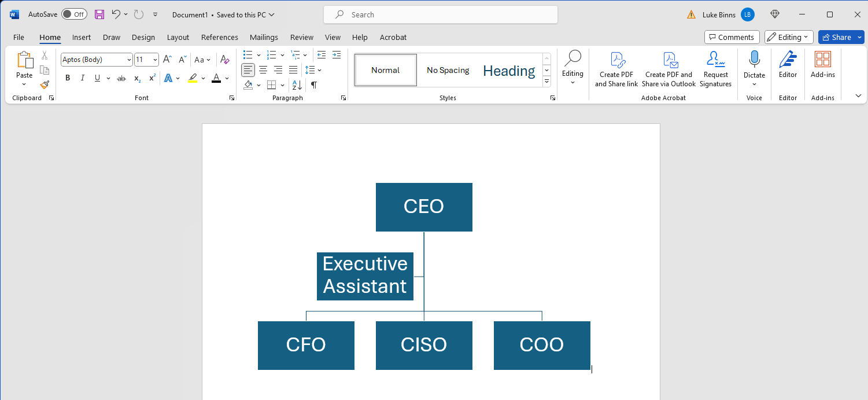Viewport: 868px width, 400px height.
Task: Click Create PDF and Share link
Action: point(616,69)
